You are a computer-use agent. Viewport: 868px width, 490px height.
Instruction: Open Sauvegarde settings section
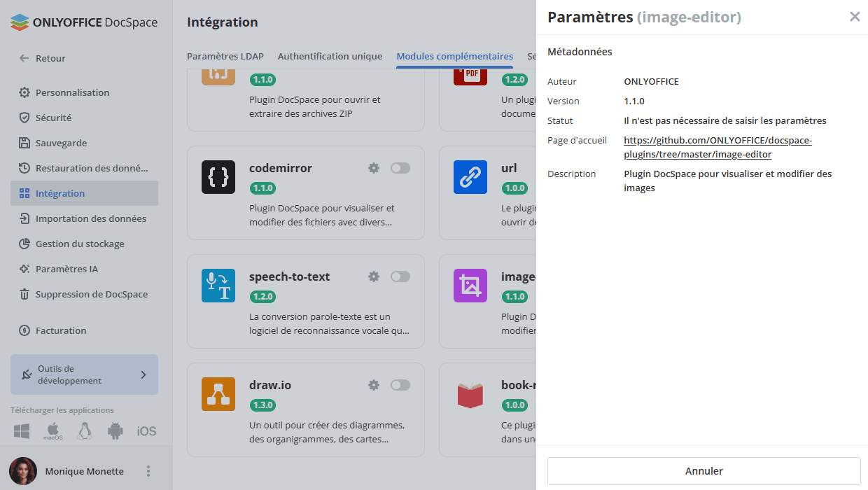84,143
